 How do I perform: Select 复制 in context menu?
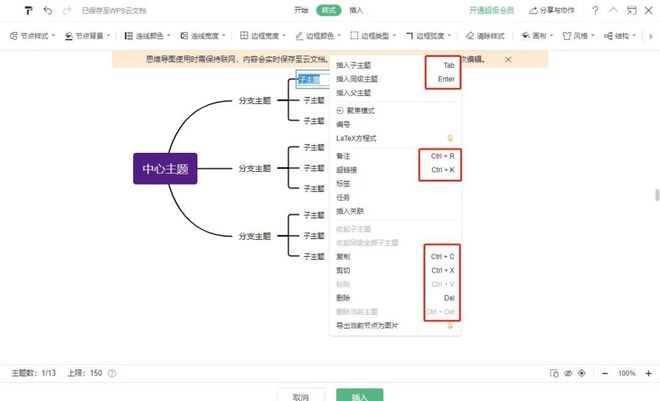pyautogui.click(x=395, y=257)
